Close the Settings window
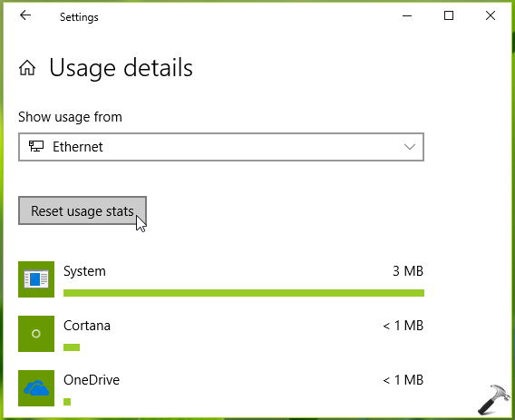The image size is (515, 420). 491,15
